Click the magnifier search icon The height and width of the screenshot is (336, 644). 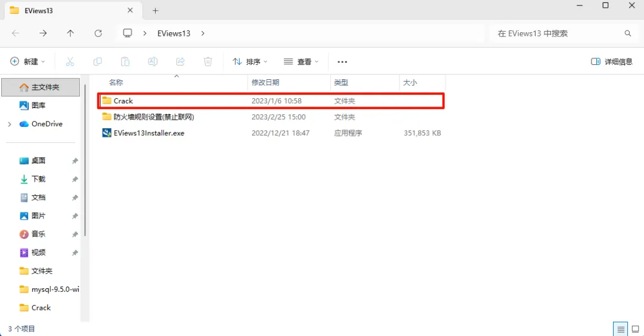pyautogui.click(x=627, y=33)
